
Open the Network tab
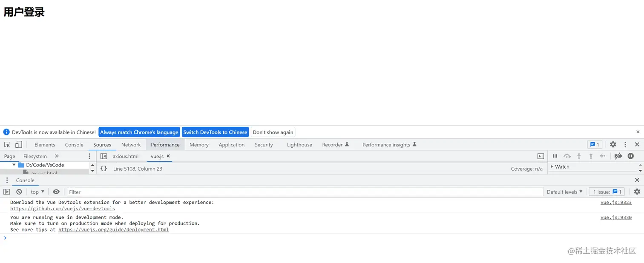[x=131, y=145]
